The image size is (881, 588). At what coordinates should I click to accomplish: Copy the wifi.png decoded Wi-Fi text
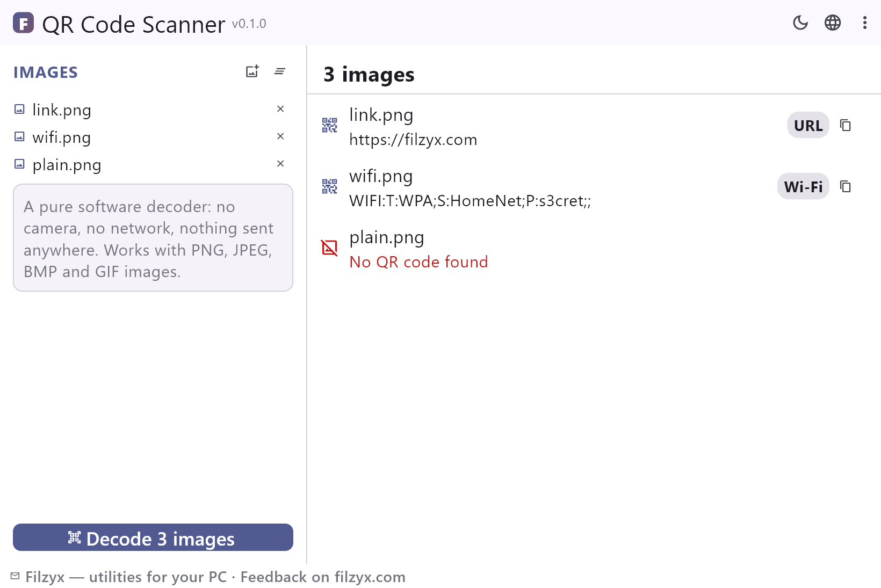(x=846, y=186)
